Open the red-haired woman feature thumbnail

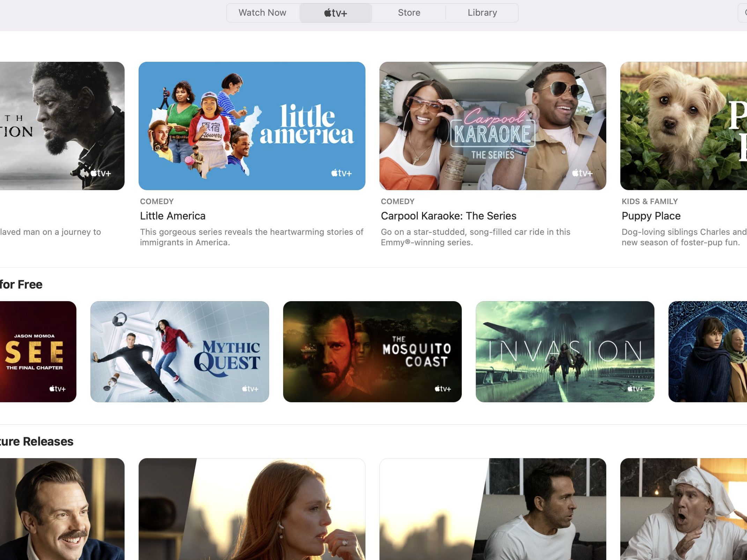(252, 509)
